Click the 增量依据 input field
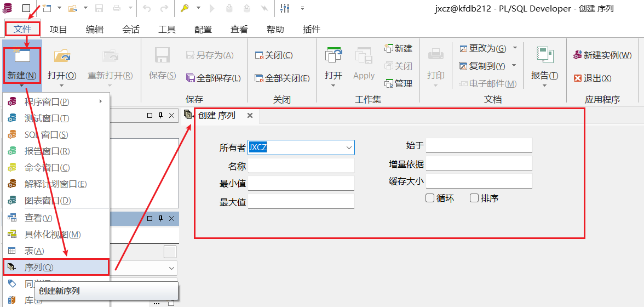 click(479, 163)
